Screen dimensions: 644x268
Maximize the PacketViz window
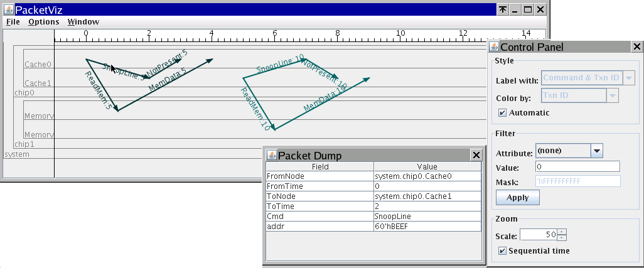pos(528,10)
